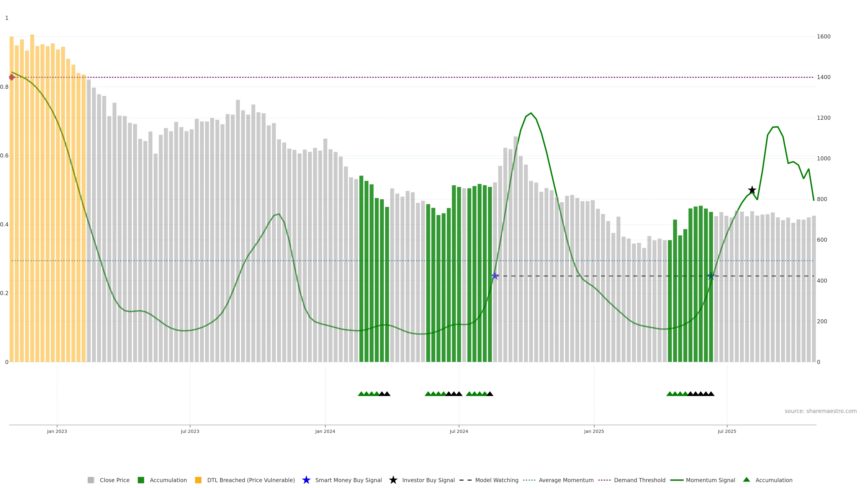
Task: Click the blue star marker after July 2024
Action: (495, 276)
